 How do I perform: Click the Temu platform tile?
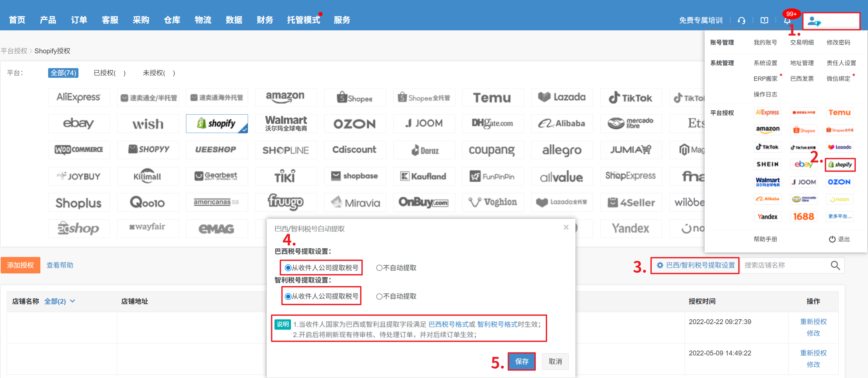492,98
